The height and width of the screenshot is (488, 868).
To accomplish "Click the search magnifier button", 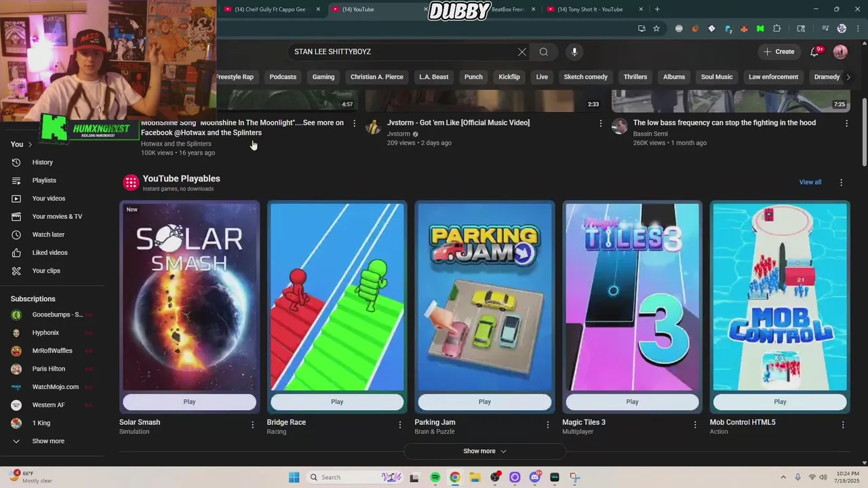I will (x=544, y=52).
